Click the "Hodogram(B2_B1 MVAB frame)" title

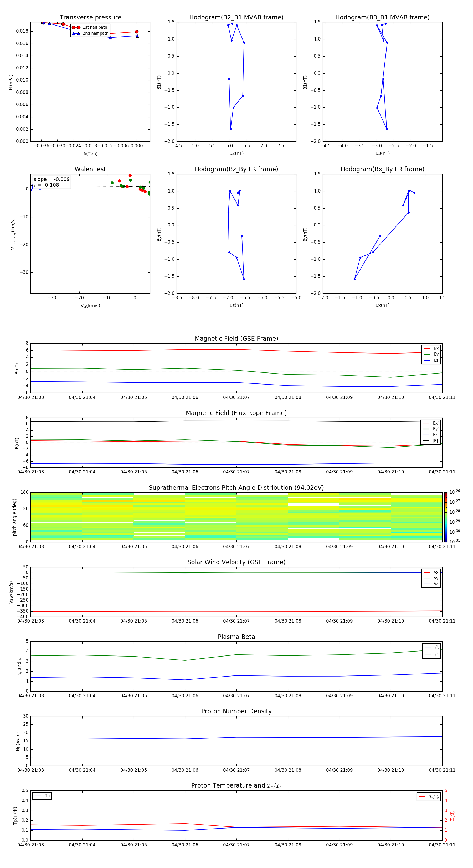(236, 18)
